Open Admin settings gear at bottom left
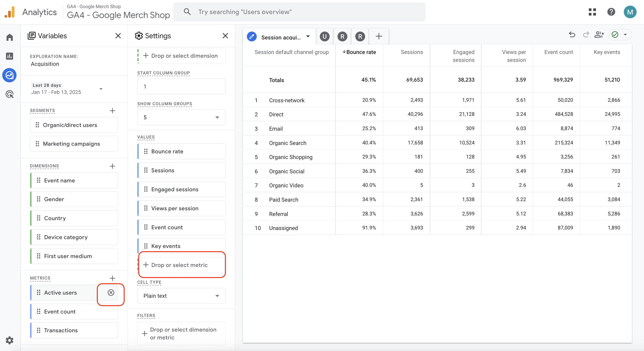This screenshot has width=644, height=351. [x=10, y=340]
